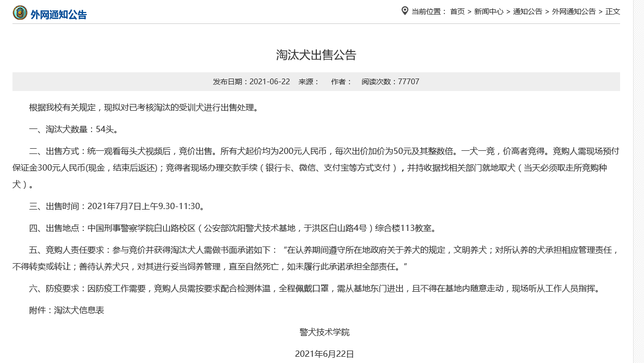Viewport: 644px width, 363px height.
Task: Click the 外网通知公告 section heading
Action: pos(59,15)
